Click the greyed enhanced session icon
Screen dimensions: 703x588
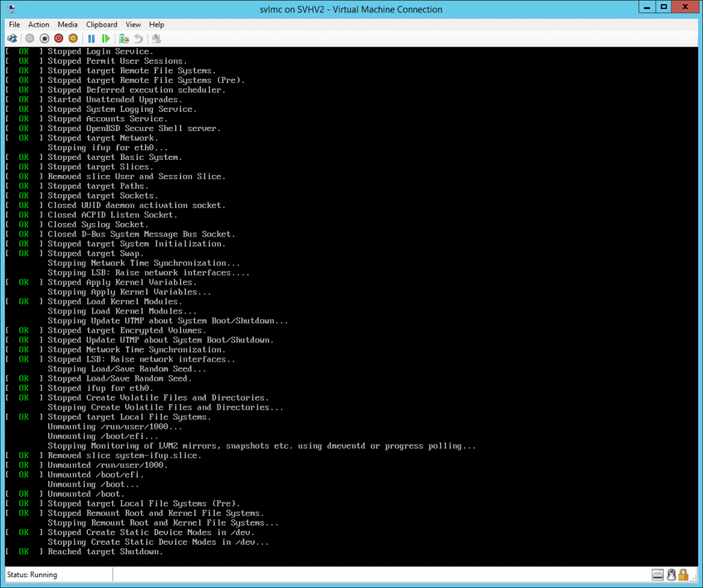pos(157,38)
